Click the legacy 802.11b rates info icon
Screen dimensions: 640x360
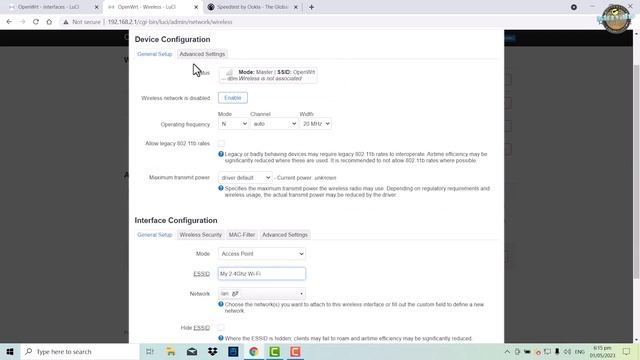pyautogui.click(x=221, y=154)
